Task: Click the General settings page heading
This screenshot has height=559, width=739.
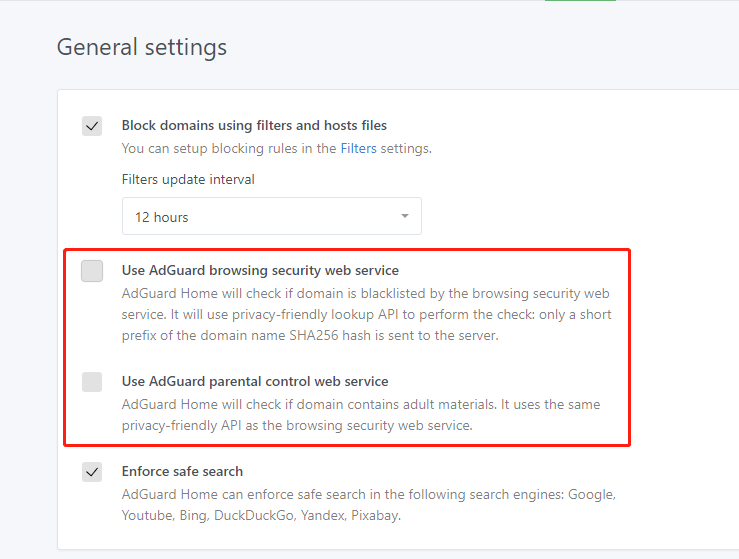Action: pyautogui.click(x=142, y=47)
